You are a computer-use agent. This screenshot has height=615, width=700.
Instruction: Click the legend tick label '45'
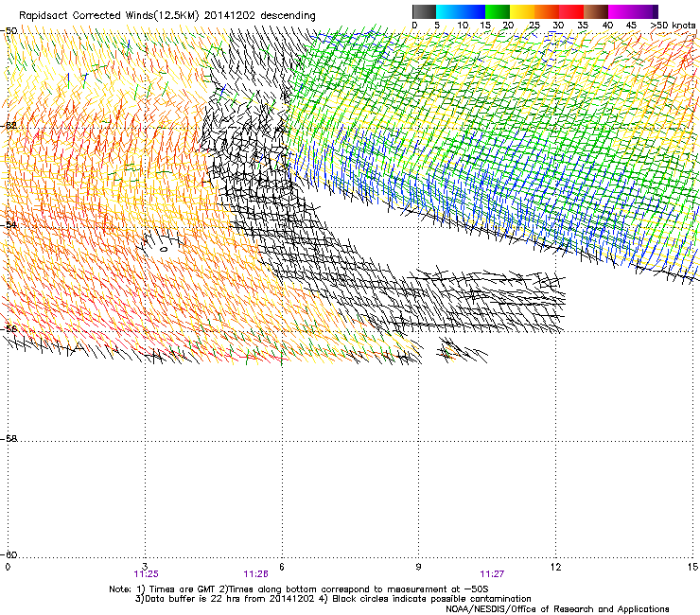[631, 26]
